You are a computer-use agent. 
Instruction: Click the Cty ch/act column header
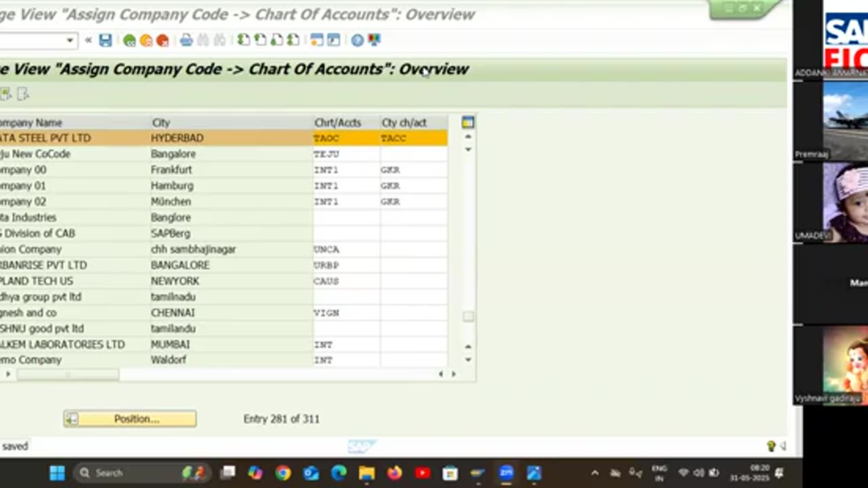(414, 123)
